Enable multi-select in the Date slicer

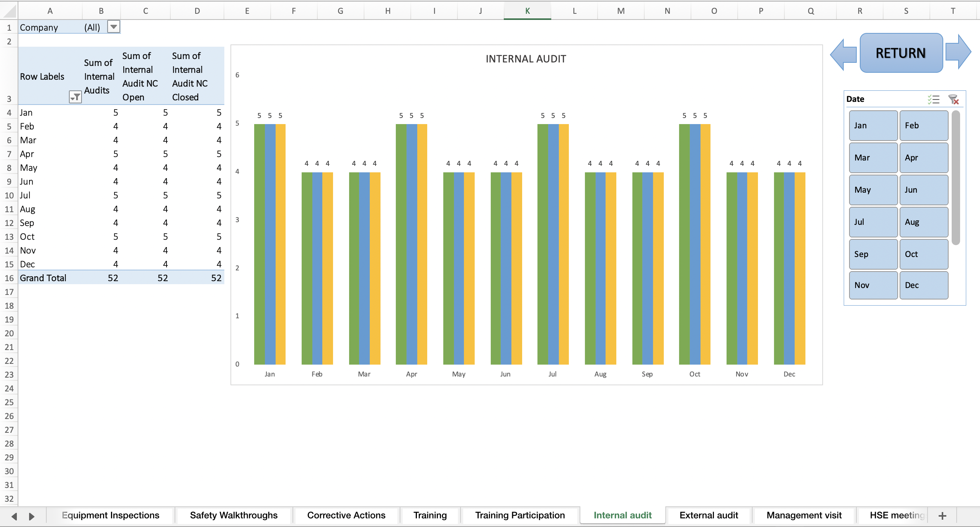point(933,99)
